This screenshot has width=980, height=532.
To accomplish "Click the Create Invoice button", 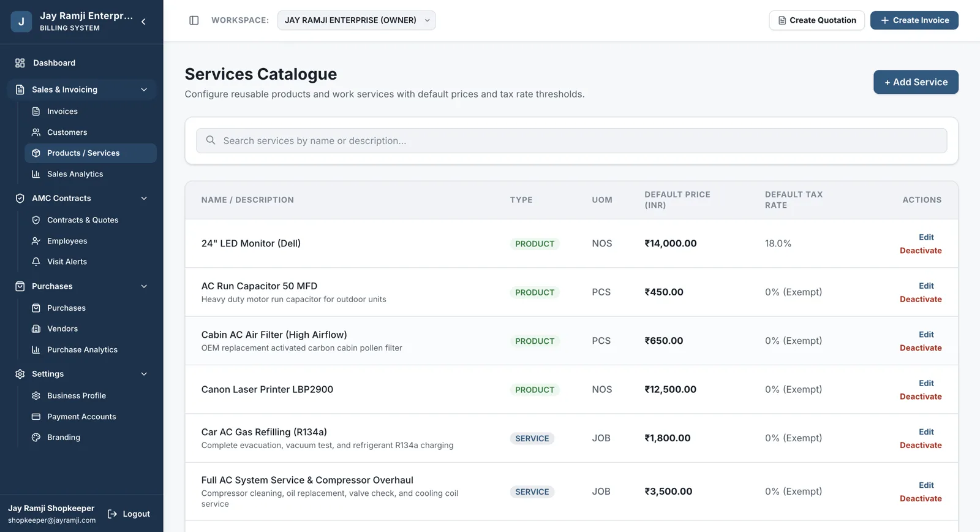I will tap(914, 20).
